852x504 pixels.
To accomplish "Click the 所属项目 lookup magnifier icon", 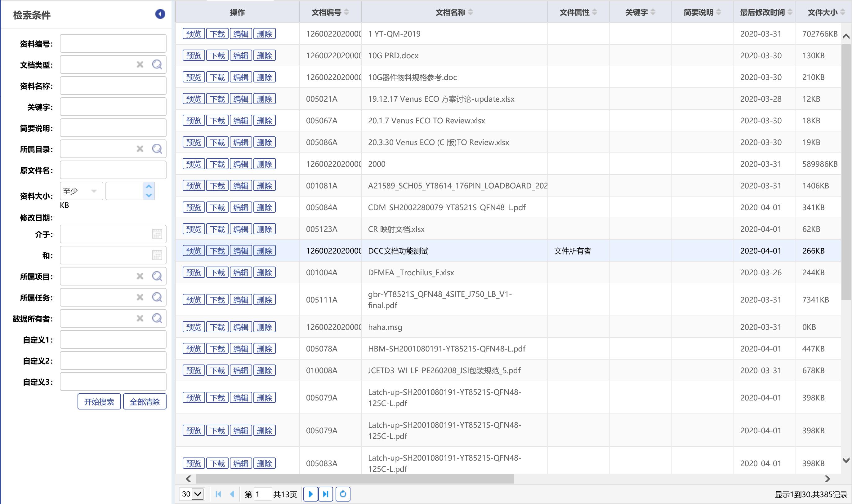I will click(x=157, y=276).
